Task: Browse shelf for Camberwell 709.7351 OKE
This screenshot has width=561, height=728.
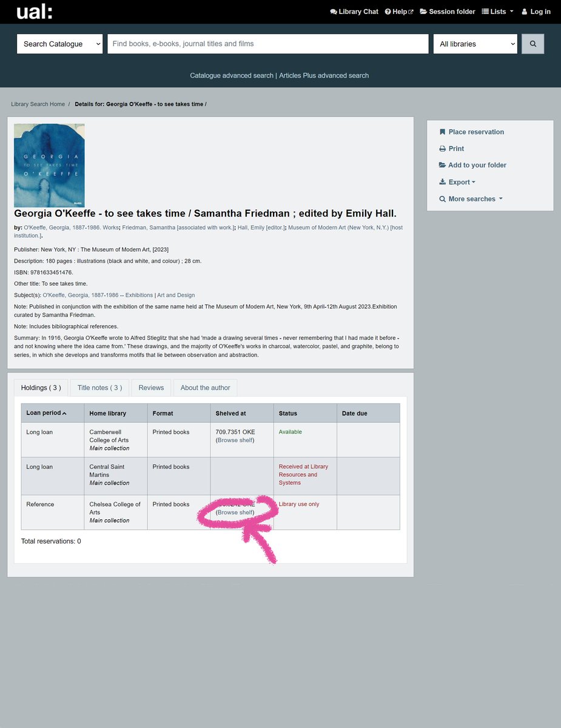Action: tap(235, 440)
